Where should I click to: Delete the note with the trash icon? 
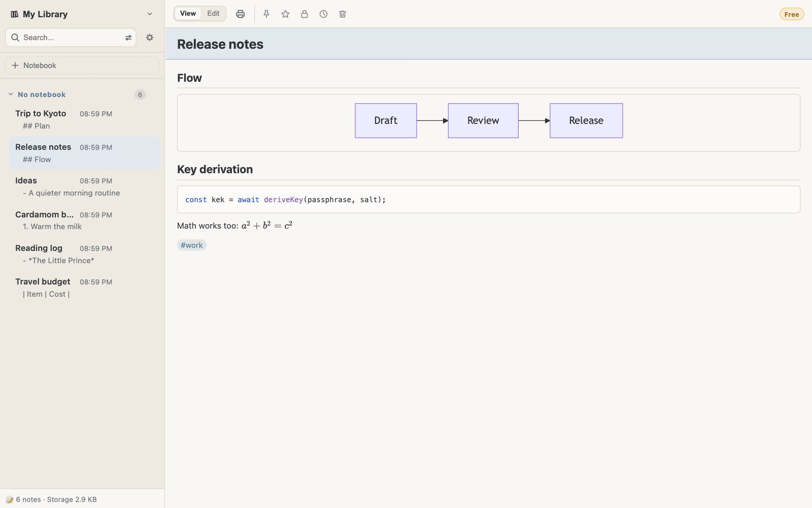click(x=343, y=14)
